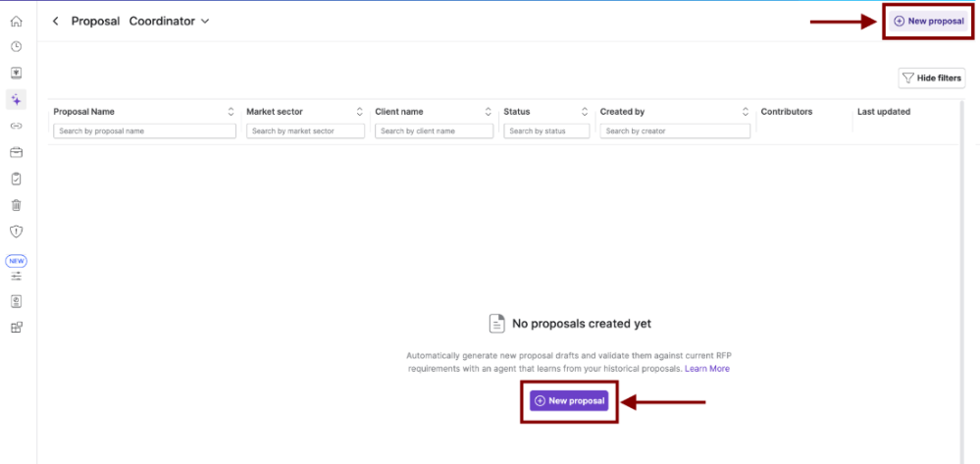Focus the Search by client name field
980x464 pixels.
coord(435,131)
